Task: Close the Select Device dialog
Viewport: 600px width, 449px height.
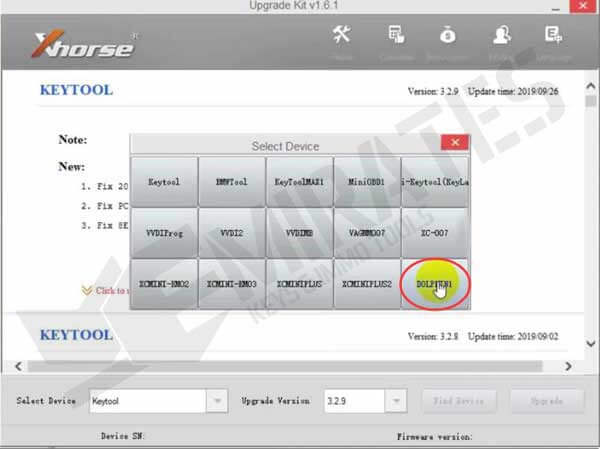Action: (x=454, y=144)
